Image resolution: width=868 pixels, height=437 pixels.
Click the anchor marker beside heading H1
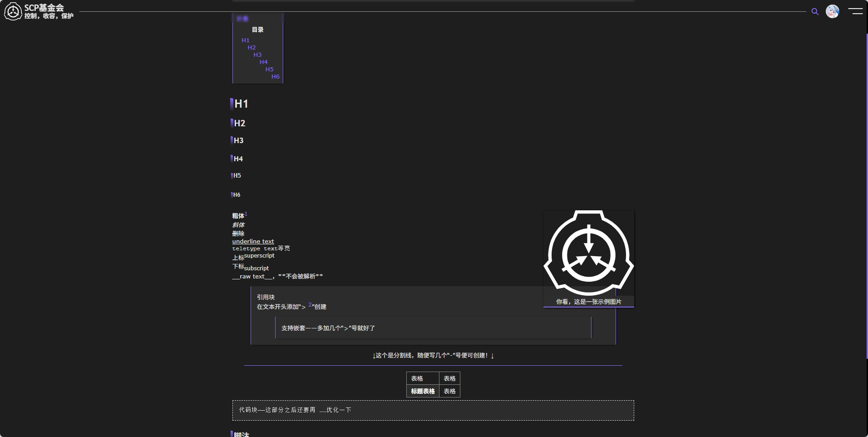(232, 104)
